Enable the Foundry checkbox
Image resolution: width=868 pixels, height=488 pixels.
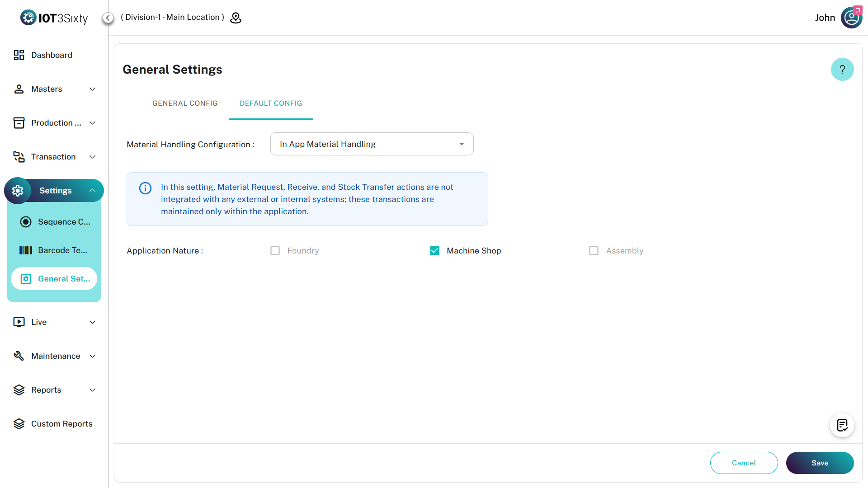275,251
